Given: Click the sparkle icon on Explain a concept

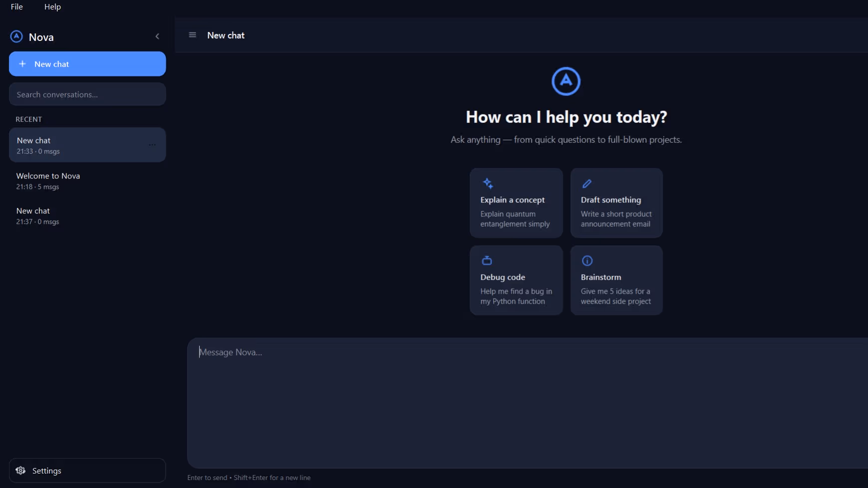Looking at the screenshot, I should point(488,183).
